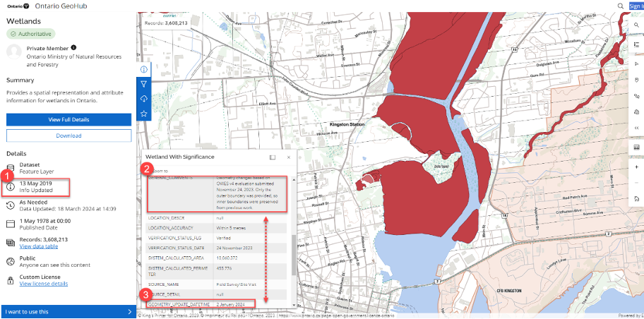Click the search magnifier in top header
Image resolution: width=644 pixels, height=319 pixels.
pyautogui.click(x=621, y=6)
